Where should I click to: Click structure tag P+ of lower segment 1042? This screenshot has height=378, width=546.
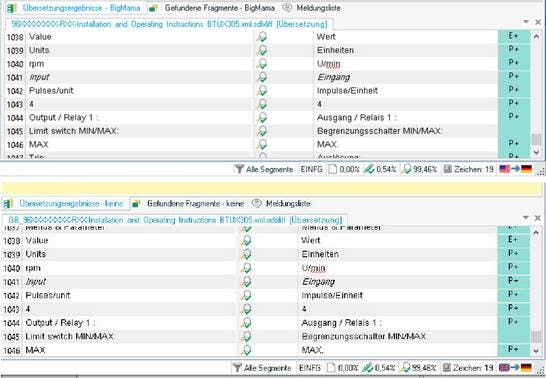tap(513, 295)
